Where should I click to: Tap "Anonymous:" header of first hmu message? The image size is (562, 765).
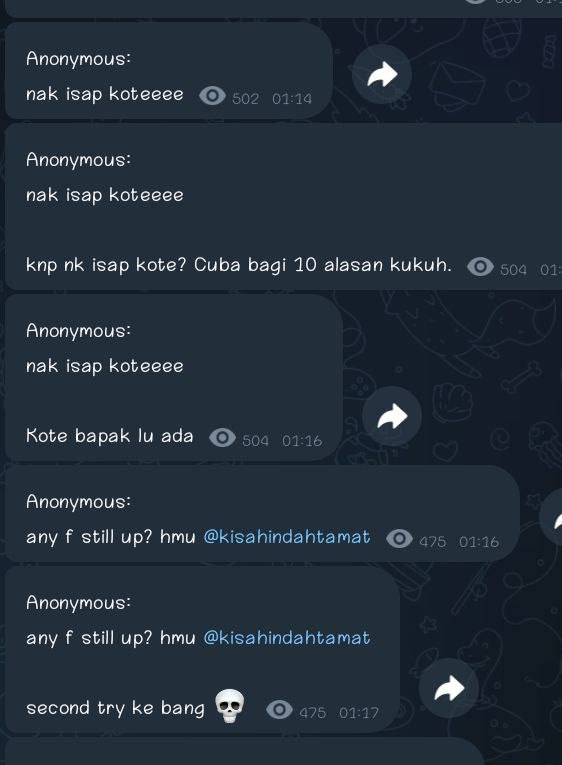79,502
